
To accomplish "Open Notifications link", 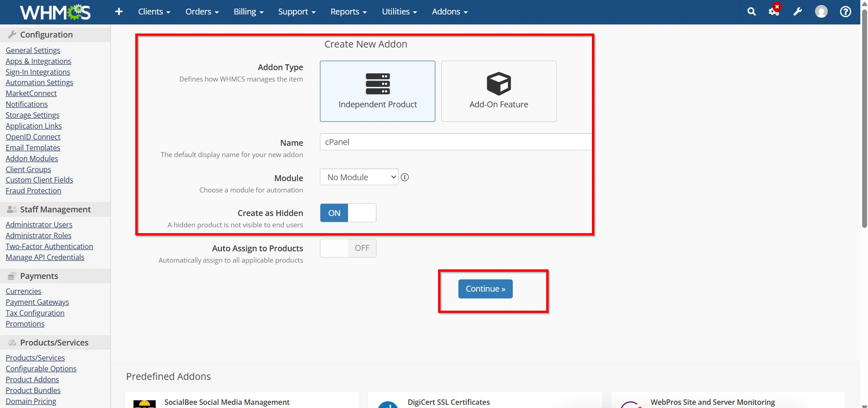I will 27,104.
